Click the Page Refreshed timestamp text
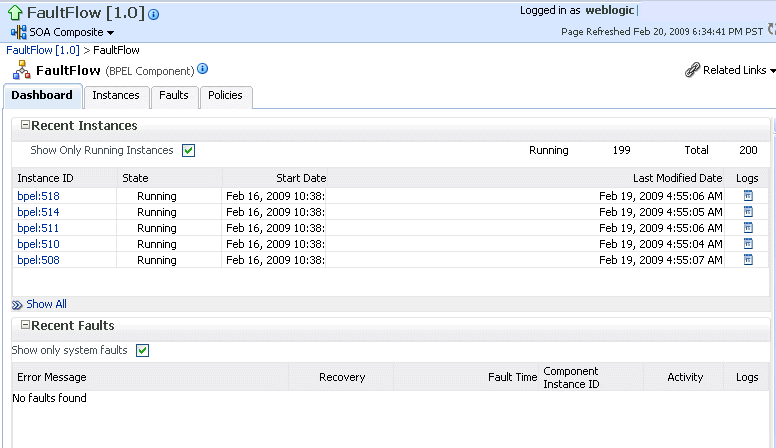The width and height of the screenshot is (776, 448). click(x=662, y=32)
